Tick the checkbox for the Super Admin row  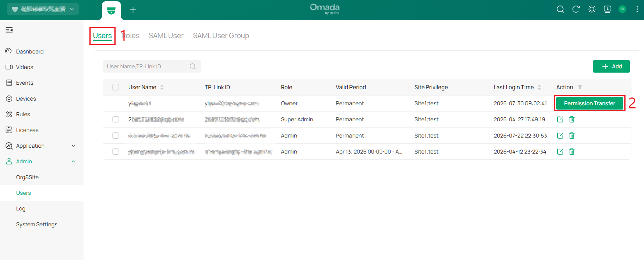pyautogui.click(x=115, y=119)
